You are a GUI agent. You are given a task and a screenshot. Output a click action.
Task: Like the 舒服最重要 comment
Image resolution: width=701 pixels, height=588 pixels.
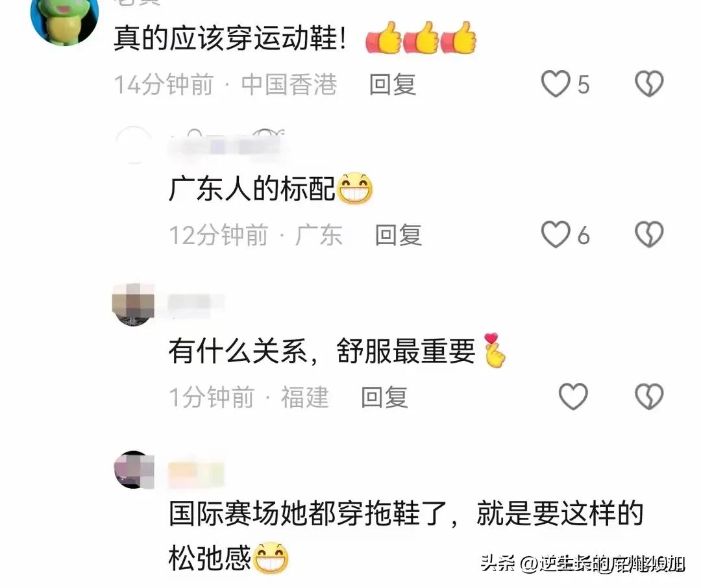pyautogui.click(x=573, y=397)
